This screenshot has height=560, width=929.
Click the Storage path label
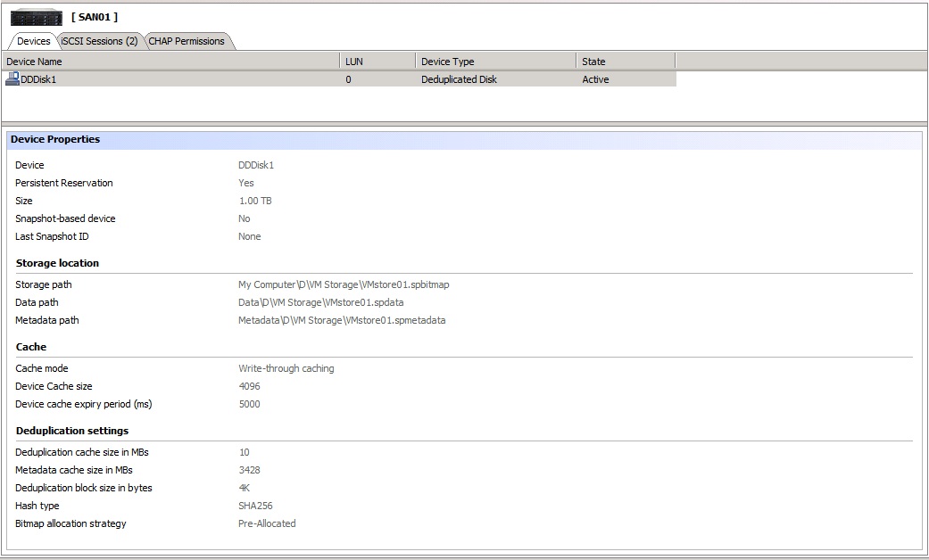pos(43,284)
